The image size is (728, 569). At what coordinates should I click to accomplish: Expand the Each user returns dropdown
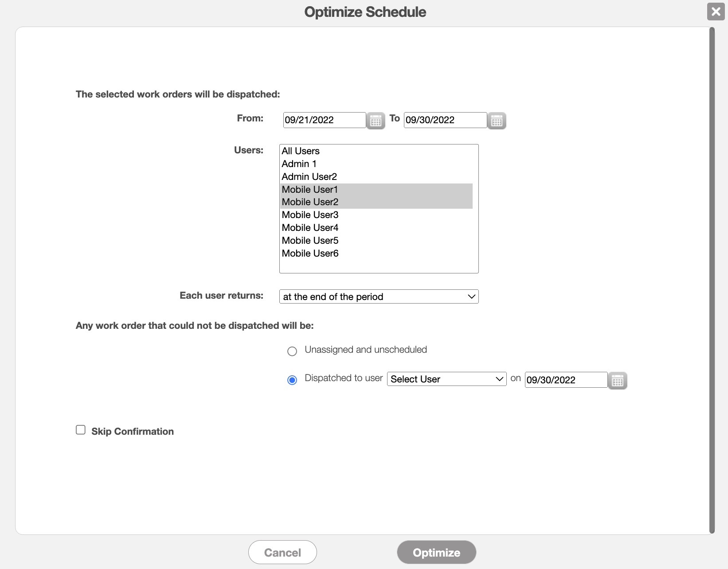(x=379, y=296)
